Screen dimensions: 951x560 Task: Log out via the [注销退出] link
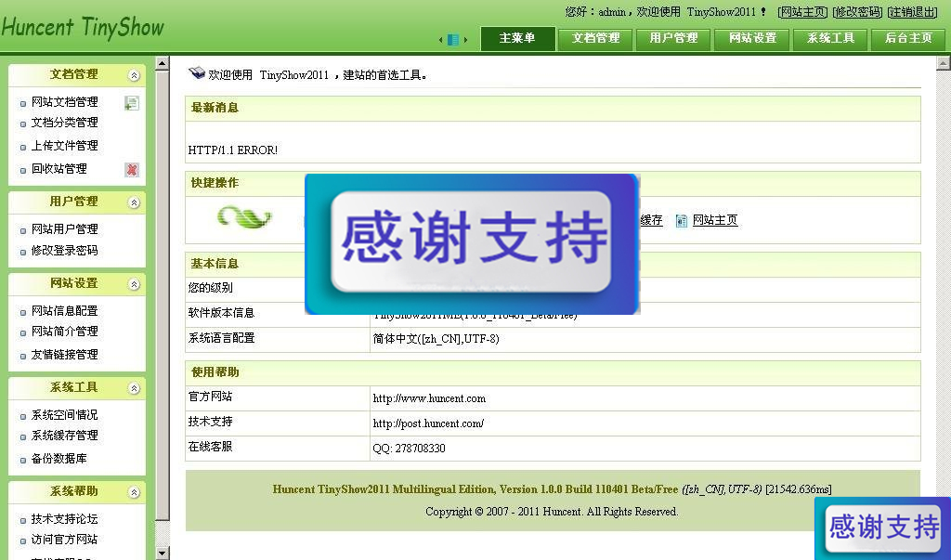(913, 12)
